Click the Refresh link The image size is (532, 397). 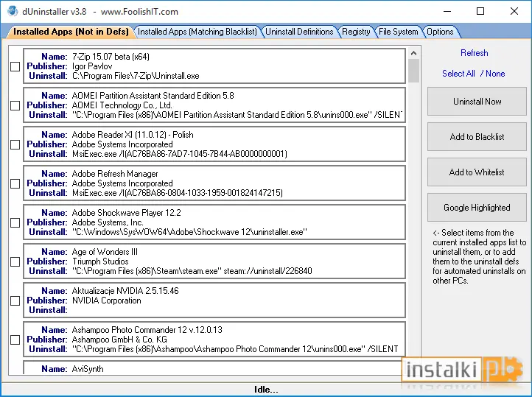pyautogui.click(x=475, y=53)
